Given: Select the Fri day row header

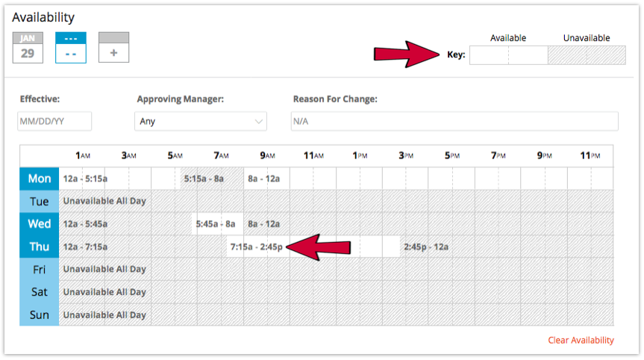Looking at the screenshot, I should [40, 270].
